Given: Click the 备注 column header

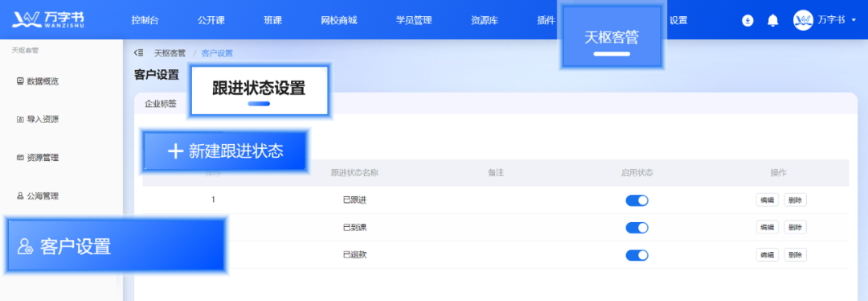Looking at the screenshot, I should pos(495,172).
